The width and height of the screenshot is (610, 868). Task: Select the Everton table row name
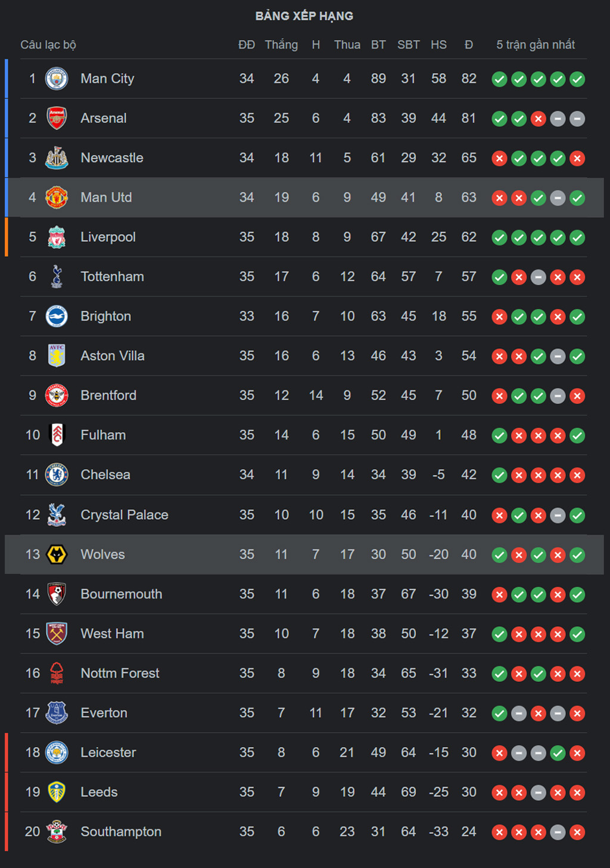[104, 713]
